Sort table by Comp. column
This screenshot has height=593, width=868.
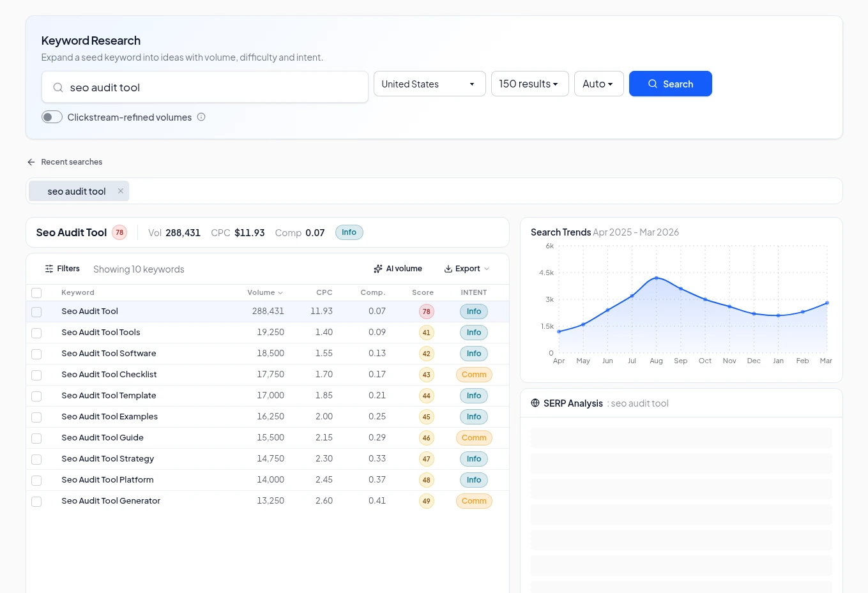[373, 292]
